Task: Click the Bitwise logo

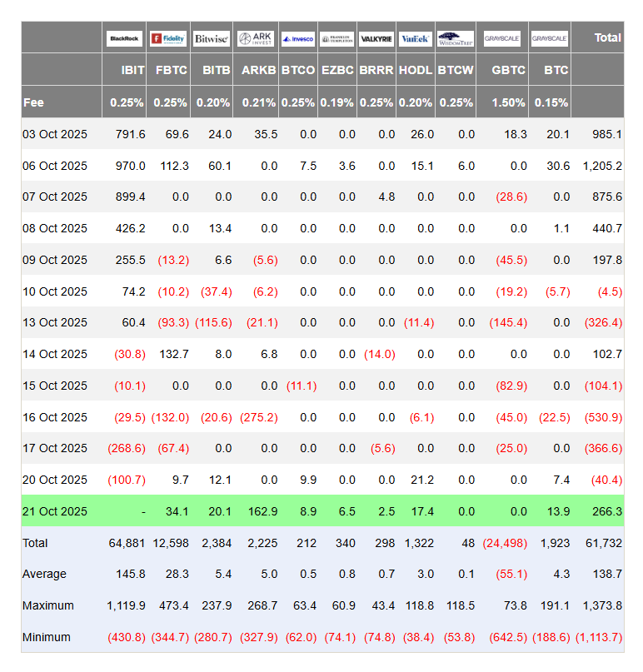Action: [212, 38]
